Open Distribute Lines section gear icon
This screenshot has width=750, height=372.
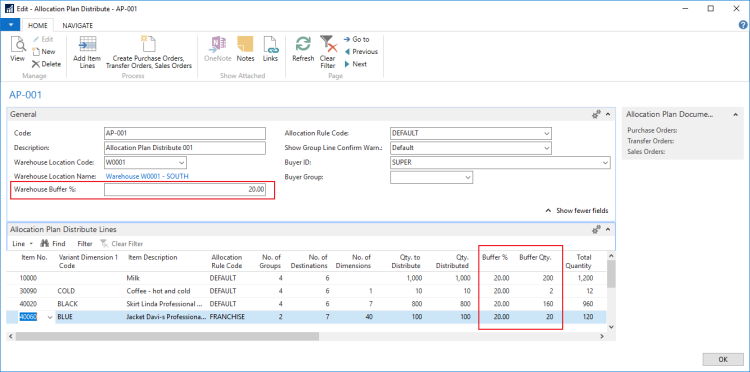coord(596,230)
